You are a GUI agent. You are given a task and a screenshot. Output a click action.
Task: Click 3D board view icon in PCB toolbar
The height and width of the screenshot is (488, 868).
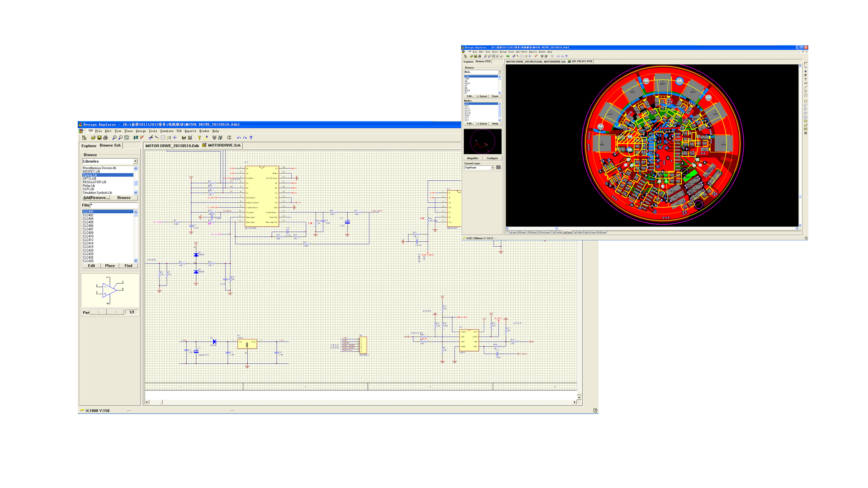pos(508,56)
